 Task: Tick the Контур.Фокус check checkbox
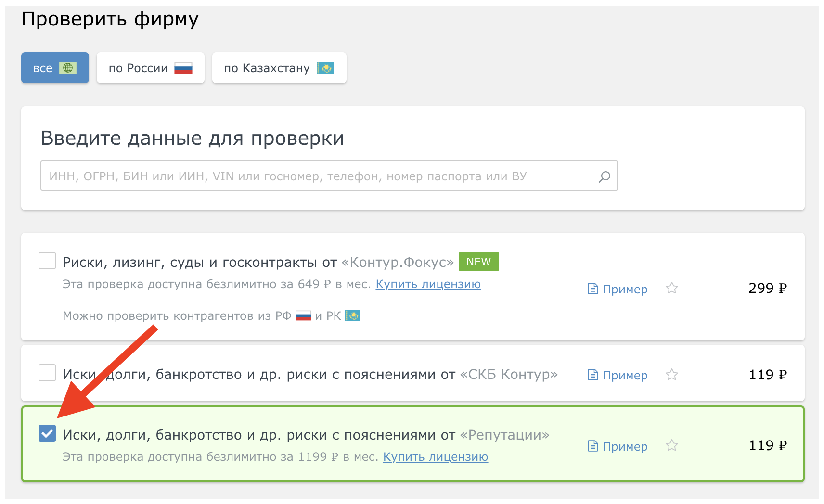(x=47, y=261)
